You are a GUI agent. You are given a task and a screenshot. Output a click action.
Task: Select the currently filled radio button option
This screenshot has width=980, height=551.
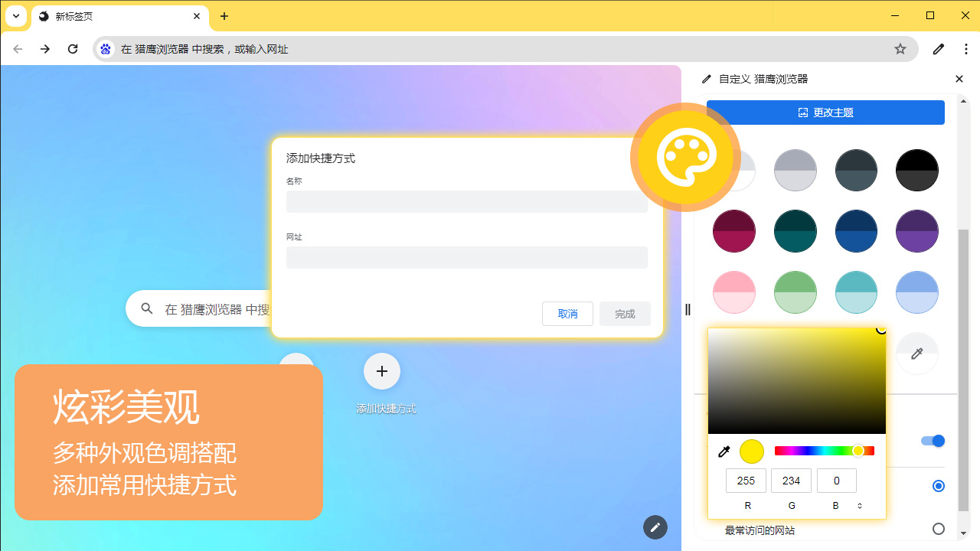tap(938, 486)
